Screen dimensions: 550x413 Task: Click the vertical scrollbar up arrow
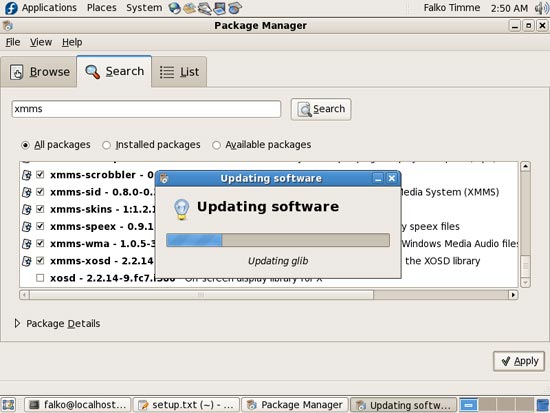tap(525, 166)
